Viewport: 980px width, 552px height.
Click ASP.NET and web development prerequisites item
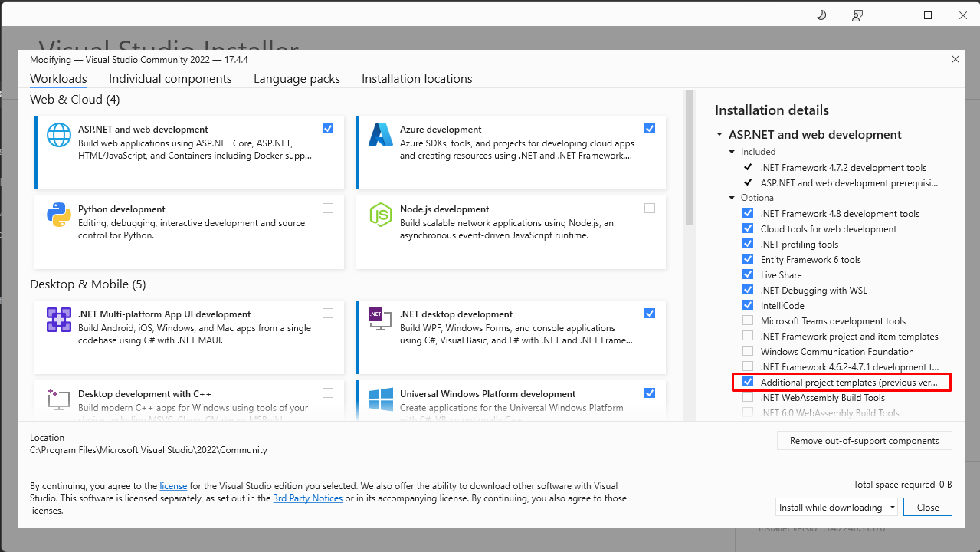pyautogui.click(x=849, y=182)
